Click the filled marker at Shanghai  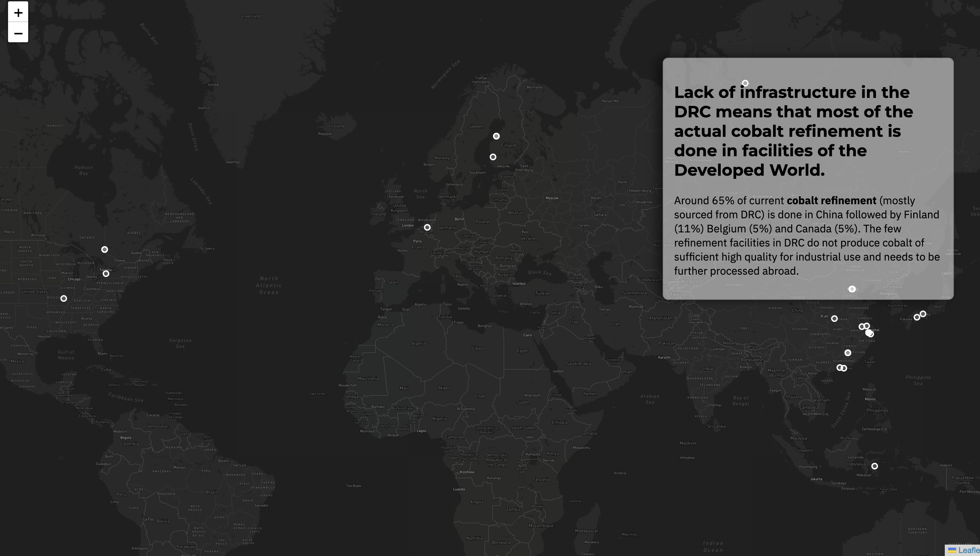tap(868, 333)
